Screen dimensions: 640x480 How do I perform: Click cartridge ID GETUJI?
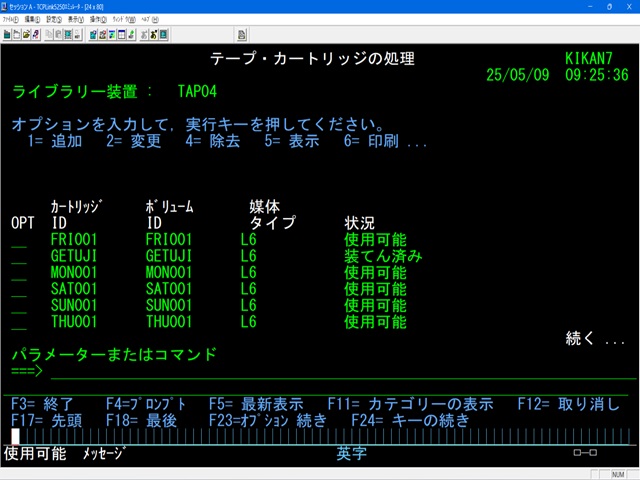[74, 256]
